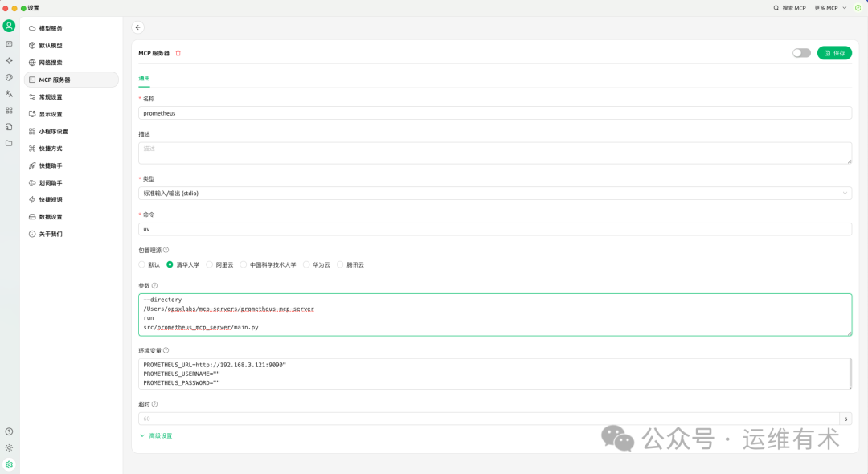Select the sparkle AI agents sidebar icon
868x474 pixels.
(x=8, y=60)
